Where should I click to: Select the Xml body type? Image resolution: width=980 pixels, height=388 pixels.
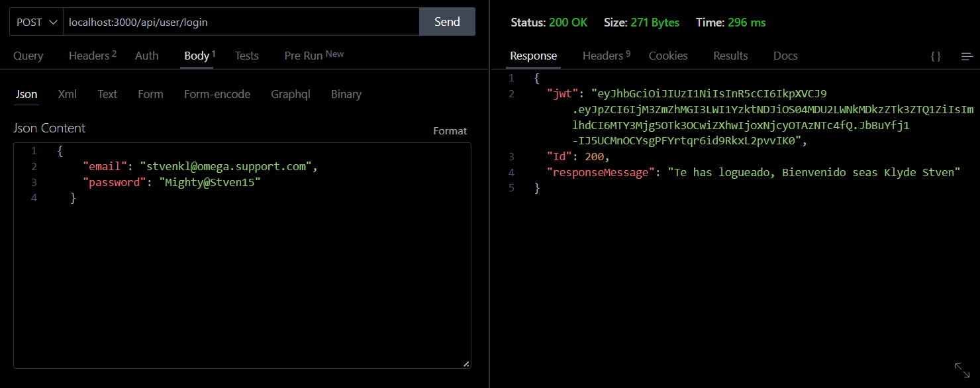(x=68, y=94)
